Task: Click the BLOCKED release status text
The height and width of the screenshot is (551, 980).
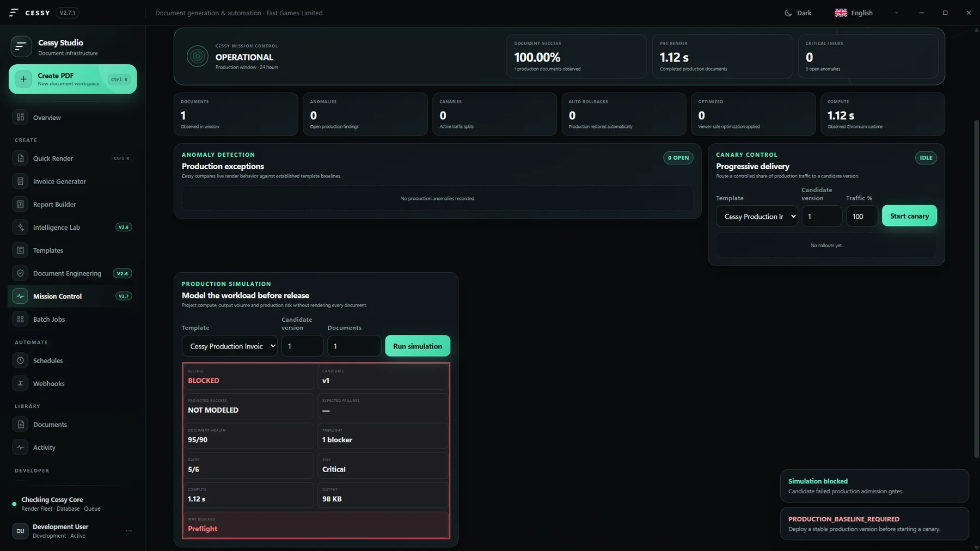Action: click(204, 381)
